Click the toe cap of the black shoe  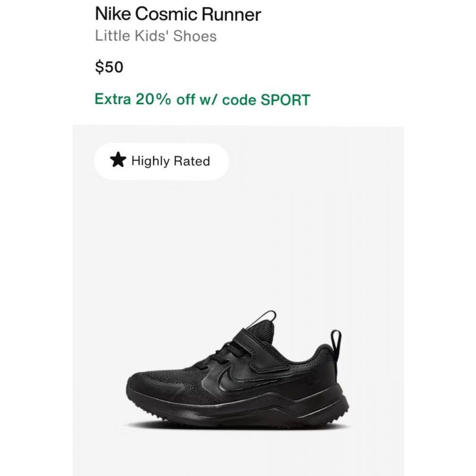pos(145,383)
